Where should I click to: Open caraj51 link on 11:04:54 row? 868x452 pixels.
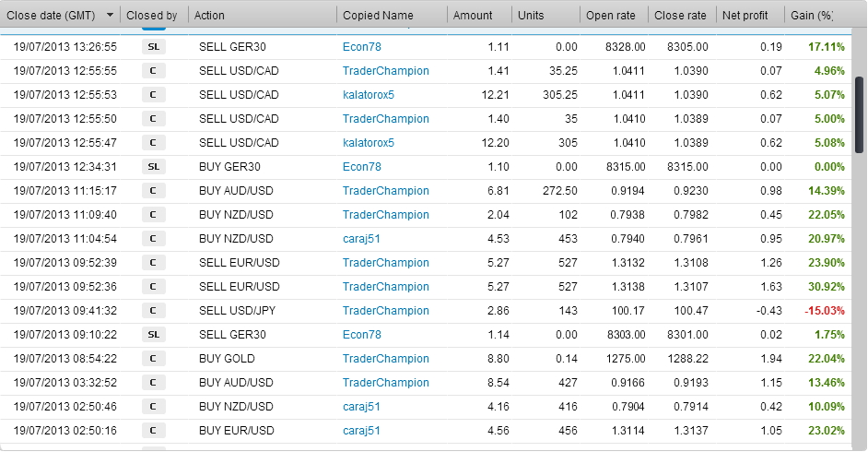click(x=361, y=239)
